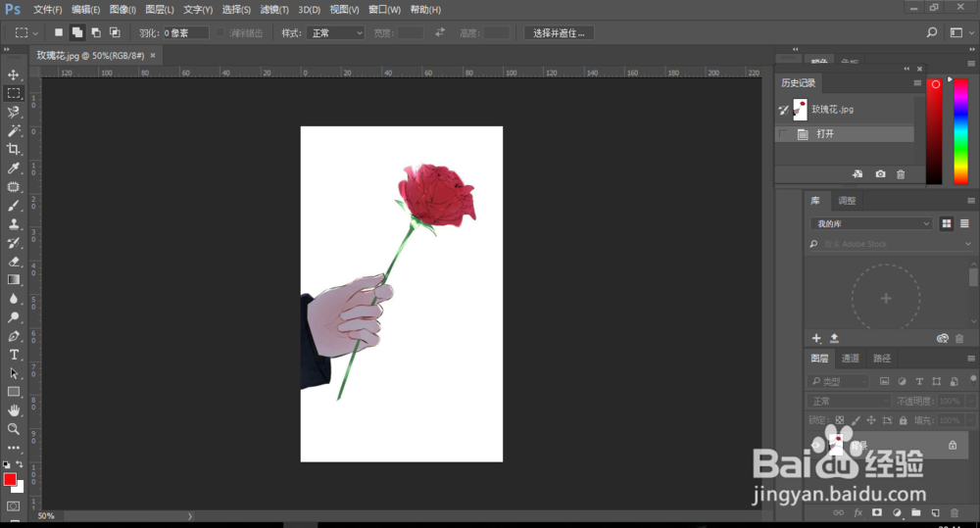Toggle pixel layer filter icon

coord(884,381)
